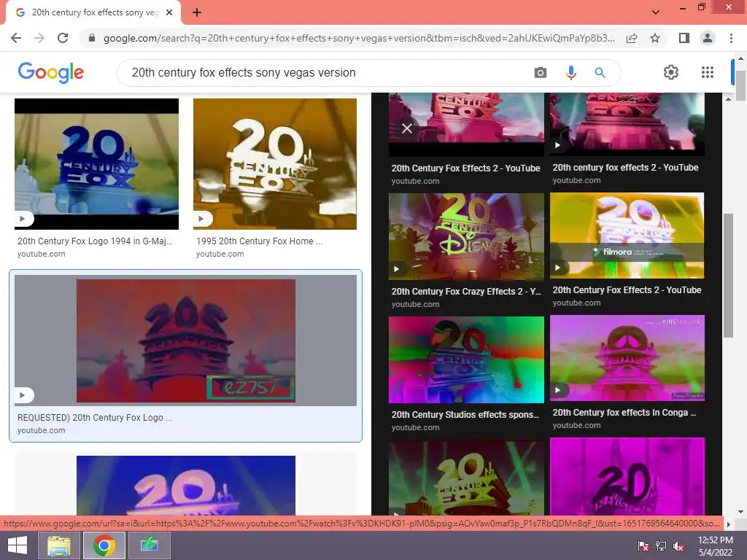Click '20th Century Fox Crazy Effects 2 - Y...' title
Viewport: 747px width, 560px height.
[x=466, y=292]
